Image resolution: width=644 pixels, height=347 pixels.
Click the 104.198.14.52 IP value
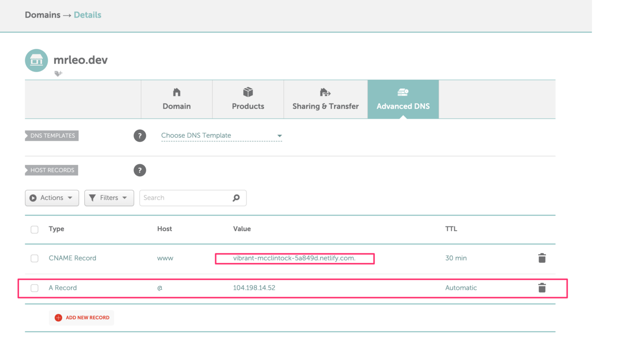pos(254,288)
